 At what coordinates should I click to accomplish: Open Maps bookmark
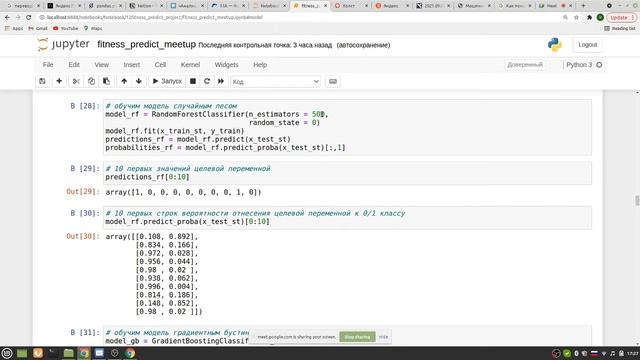coord(93,29)
